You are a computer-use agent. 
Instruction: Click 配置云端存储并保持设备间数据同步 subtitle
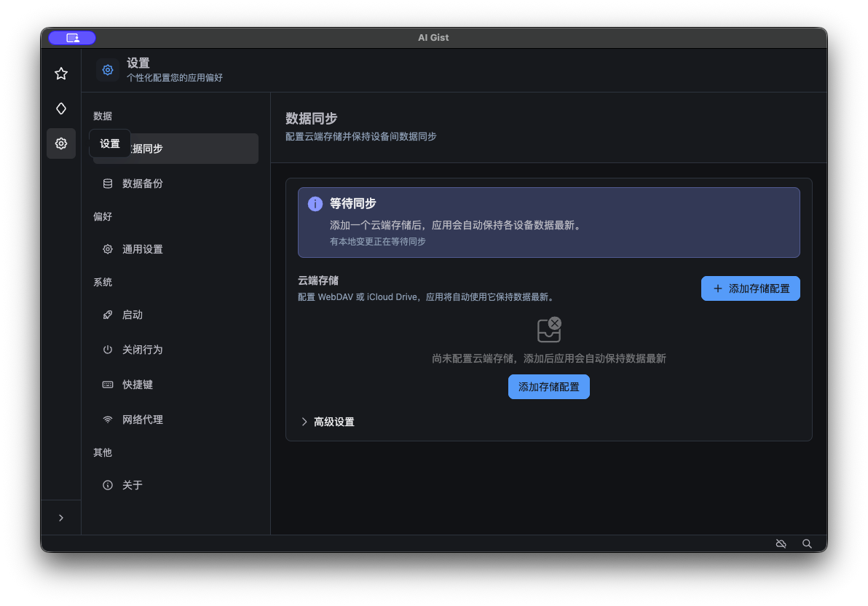pyautogui.click(x=361, y=136)
